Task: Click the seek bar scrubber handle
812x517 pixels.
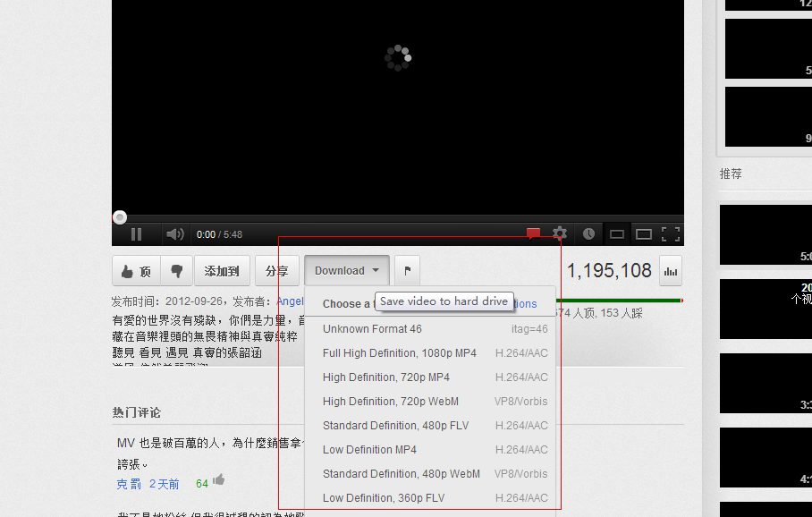Action: pos(120,217)
